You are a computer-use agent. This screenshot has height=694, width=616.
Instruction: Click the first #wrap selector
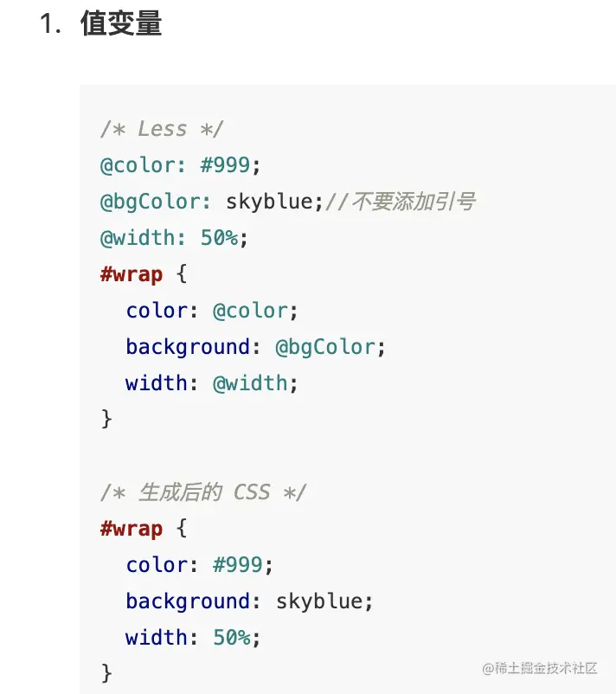[132, 274]
